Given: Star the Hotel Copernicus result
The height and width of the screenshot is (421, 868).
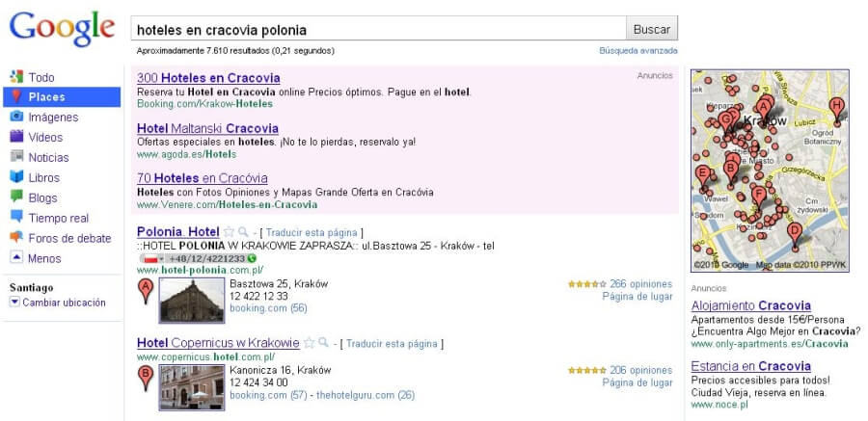Looking at the screenshot, I should point(309,343).
